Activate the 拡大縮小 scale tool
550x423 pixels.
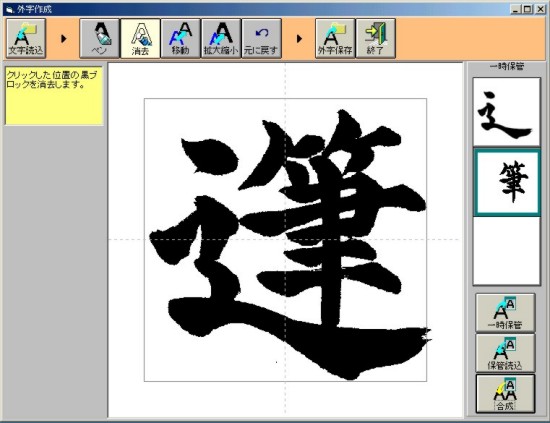click(221, 38)
